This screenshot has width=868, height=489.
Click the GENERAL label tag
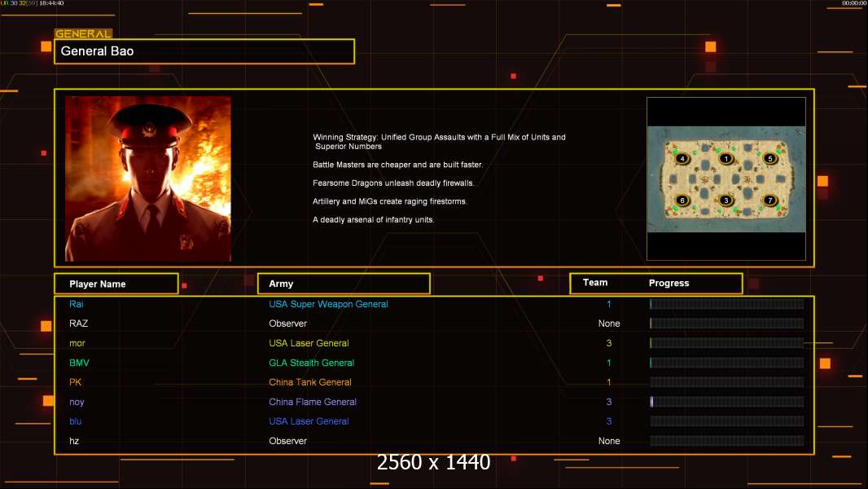click(x=84, y=33)
